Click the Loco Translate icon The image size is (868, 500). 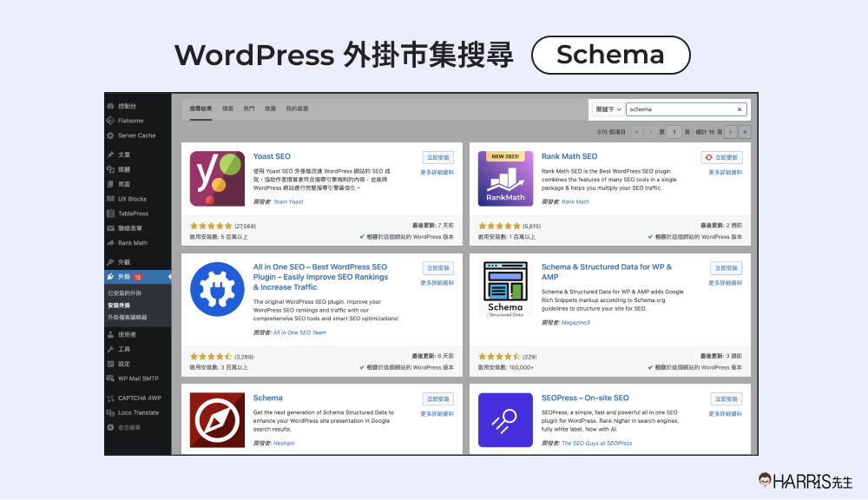click(x=111, y=413)
